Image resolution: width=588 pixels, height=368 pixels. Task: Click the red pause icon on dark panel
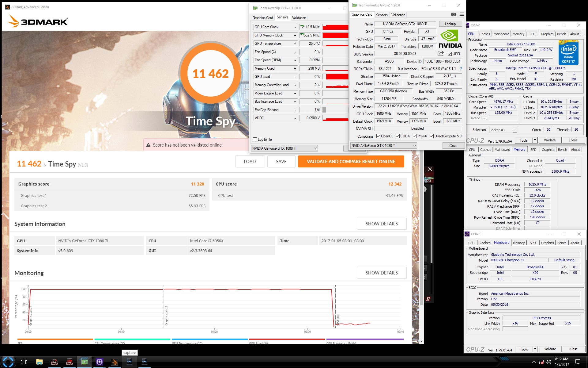428,299
